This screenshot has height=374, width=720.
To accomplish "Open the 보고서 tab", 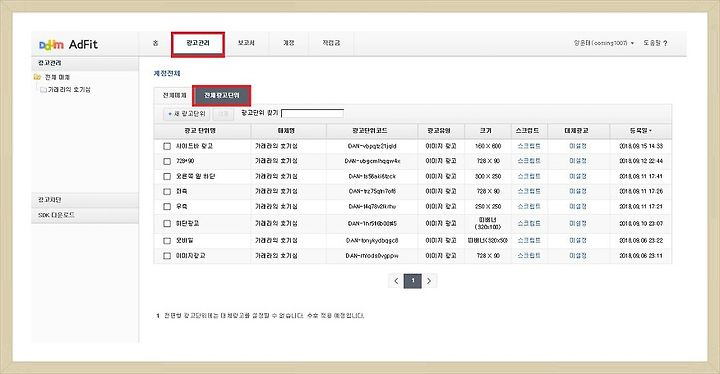I will [x=246, y=43].
